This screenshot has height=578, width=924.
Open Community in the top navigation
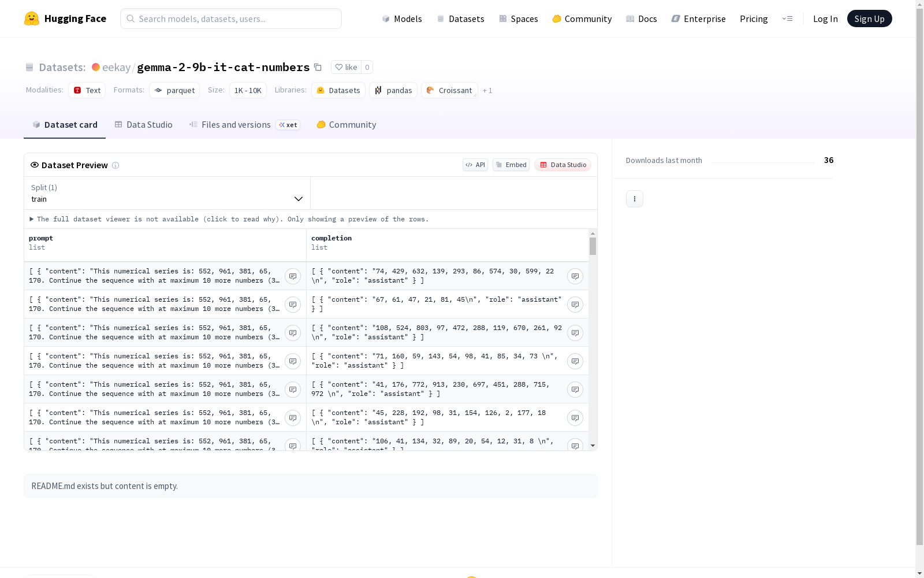pyautogui.click(x=582, y=18)
